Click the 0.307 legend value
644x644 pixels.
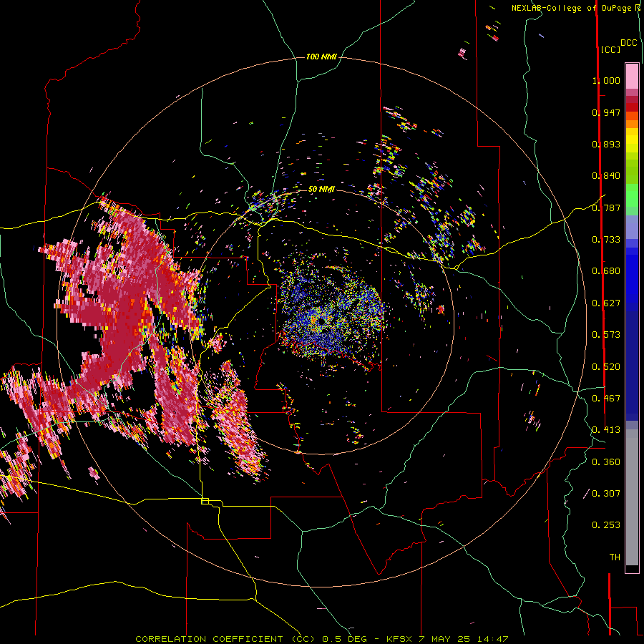pyautogui.click(x=606, y=493)
